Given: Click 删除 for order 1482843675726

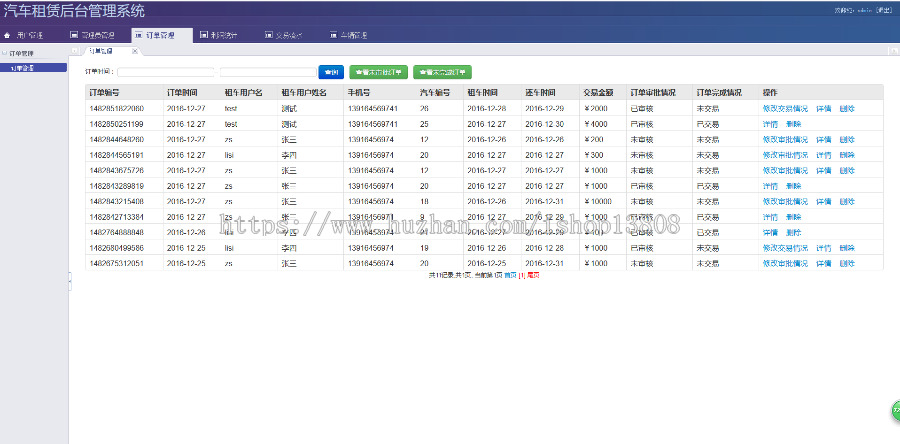Looking at the screenshot, I should coord(847,170).
